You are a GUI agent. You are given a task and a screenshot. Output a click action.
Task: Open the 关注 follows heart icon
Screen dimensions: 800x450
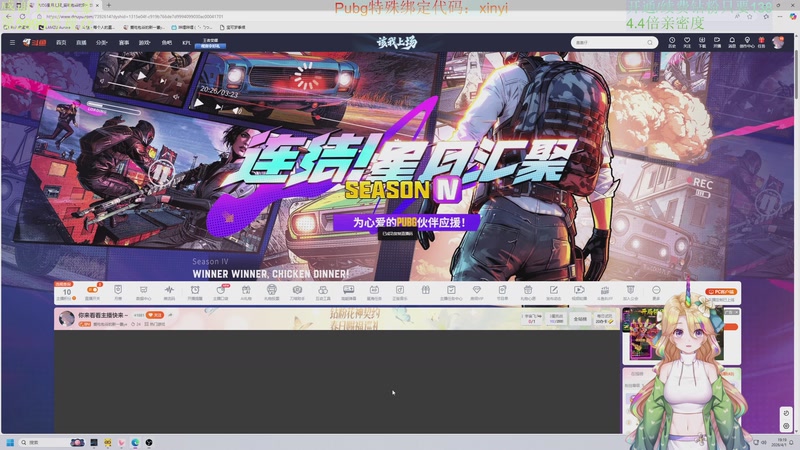pyautogui.click(x=687, y=42)
